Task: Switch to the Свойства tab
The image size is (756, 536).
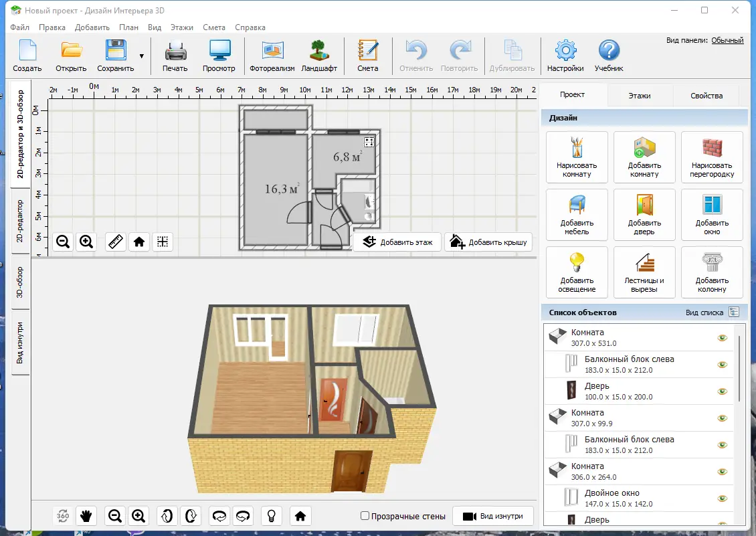Action: [706, 96]
